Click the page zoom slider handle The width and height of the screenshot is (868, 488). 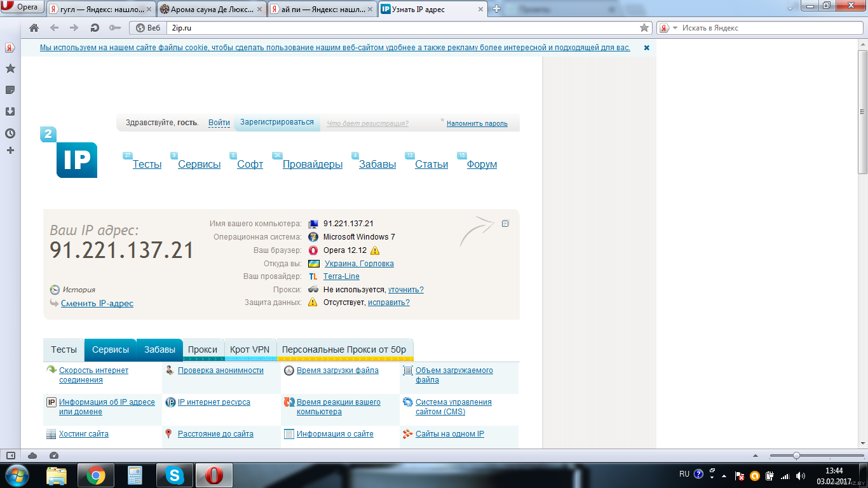(x=796, y=456)
